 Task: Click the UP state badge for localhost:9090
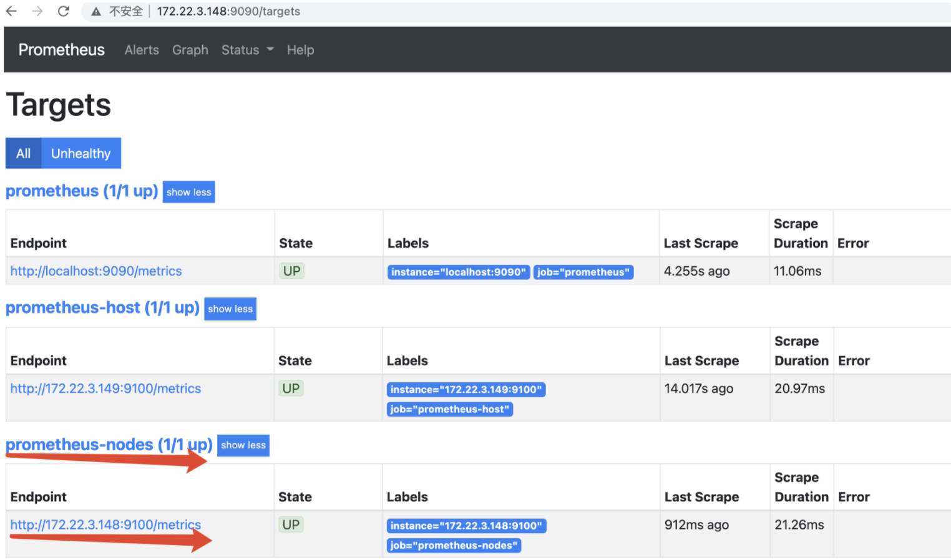pyautogui.click(x=291, y=271)
